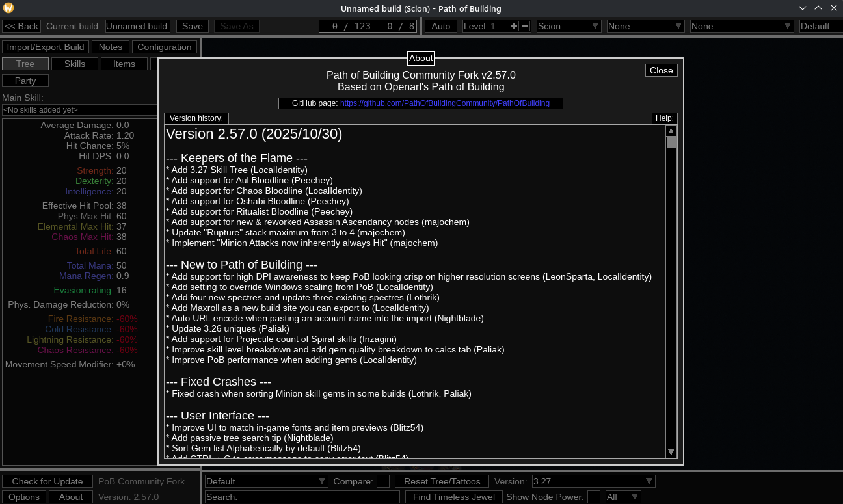Open the Default dropdown in the top-right corner
This screenshot has width=843, height=504.
pyautogui.click(x=821, y=26)
